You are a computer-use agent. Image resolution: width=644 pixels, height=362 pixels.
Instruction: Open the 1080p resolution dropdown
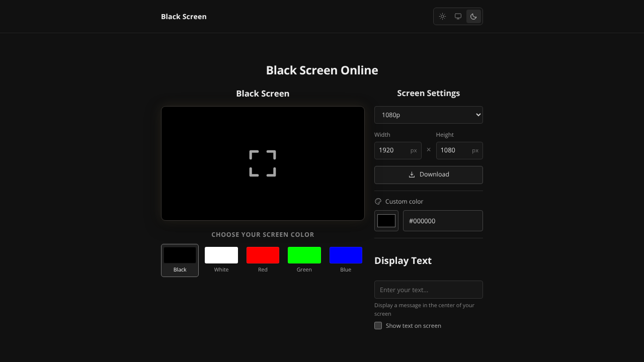point(429,115)
